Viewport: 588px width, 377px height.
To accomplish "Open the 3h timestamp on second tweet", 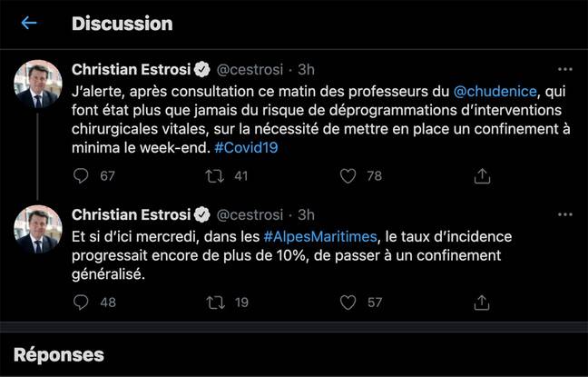I will 306,215.
